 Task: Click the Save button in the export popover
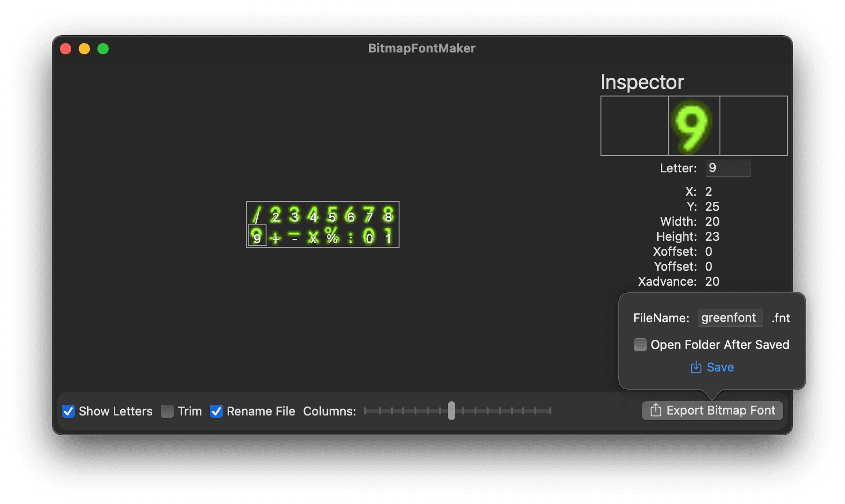tap(712, 367)
